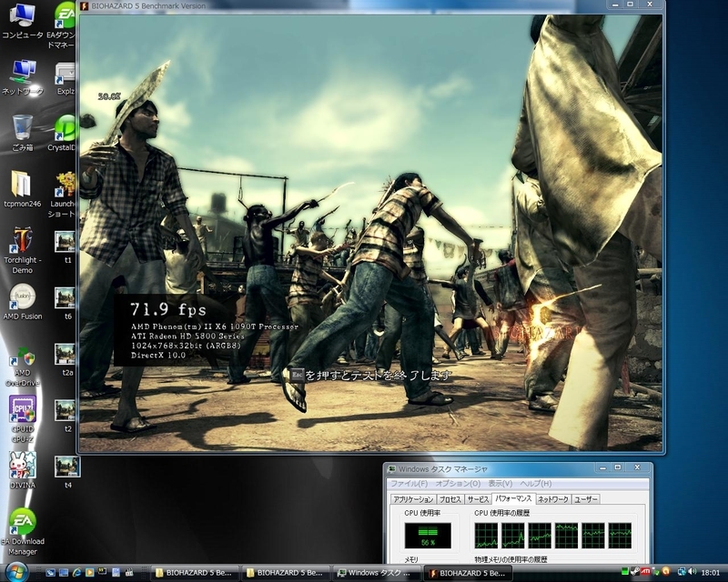Viewport: 728px width, 582px height.
Task: Click the Switch between windows icon
Action: click(x=64, y=573)
